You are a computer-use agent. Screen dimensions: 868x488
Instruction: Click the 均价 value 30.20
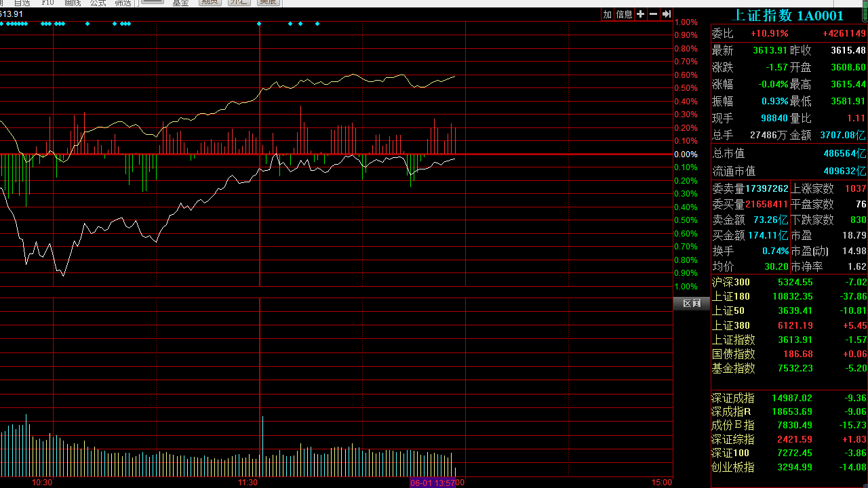pos(776,266)
